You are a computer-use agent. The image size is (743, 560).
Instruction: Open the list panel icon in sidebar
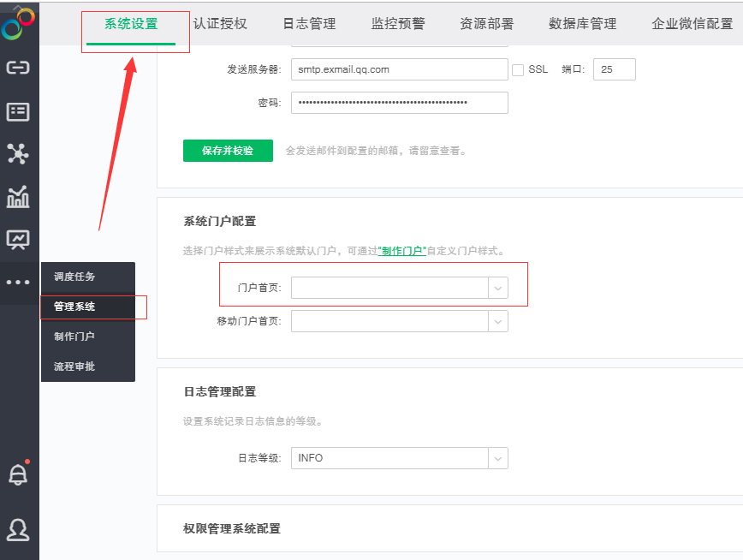coord(19,110)
